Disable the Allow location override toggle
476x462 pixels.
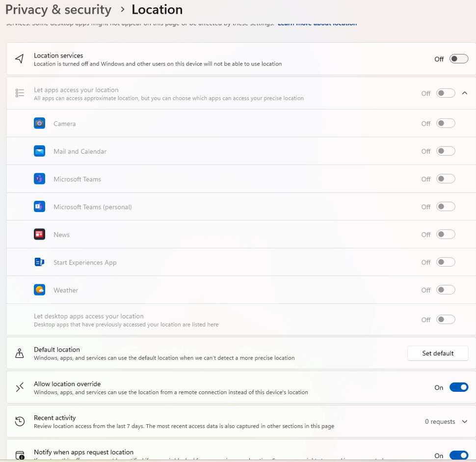[x=459, y=387]
